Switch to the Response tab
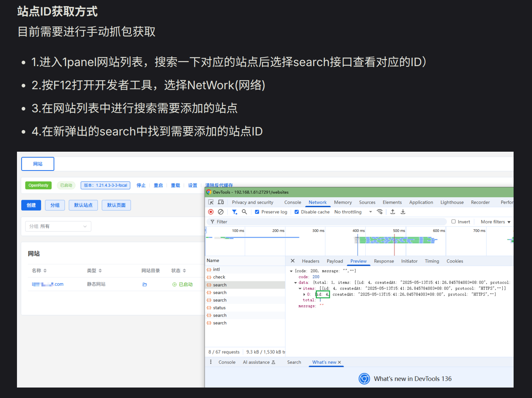Viewport: 532px width, 398px height. pyautogui.click(x=384, y=261)
